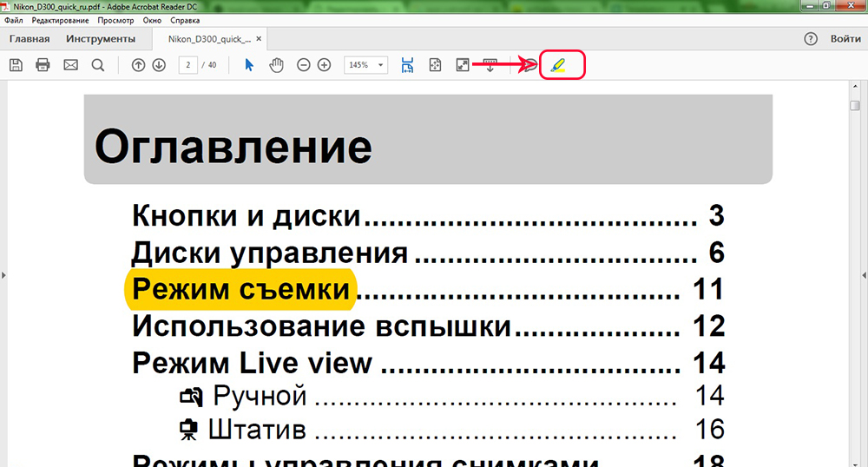Image resolution: width=868 pixels, height=467 pixels.
Task: Zoom out with the minus button
Action: (x=303, y=65)
